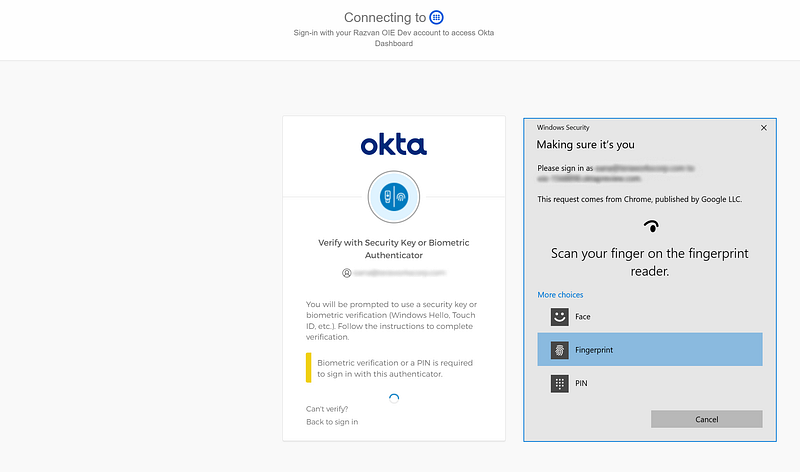Click 'This request comes from Chrome' text
This screenshot has width=800, height=472.
639,199
